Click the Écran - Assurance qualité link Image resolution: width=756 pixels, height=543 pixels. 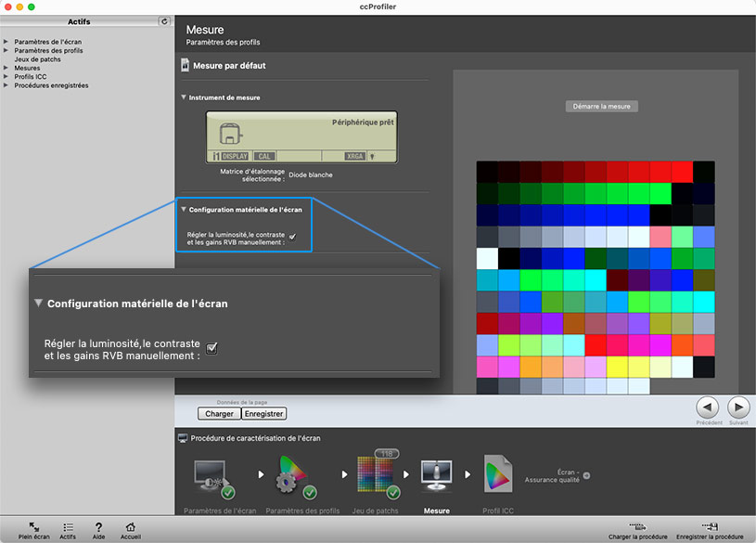coord(553,476)
